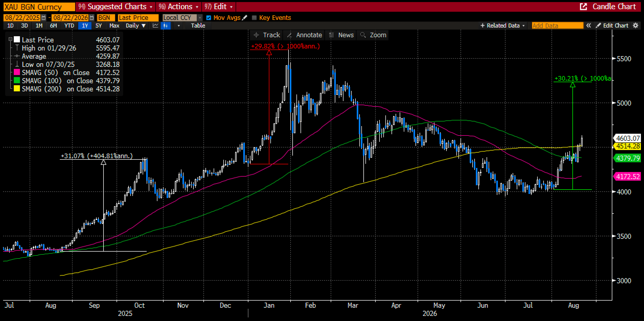644x321 pixels.
Task: Click the SMAVG (200) on Close legend label
Action: point(57,89)
